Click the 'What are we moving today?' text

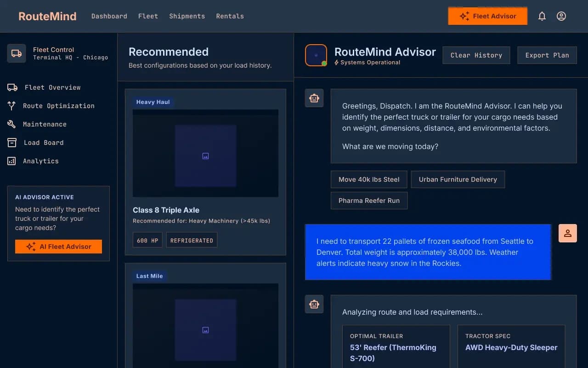390,147
